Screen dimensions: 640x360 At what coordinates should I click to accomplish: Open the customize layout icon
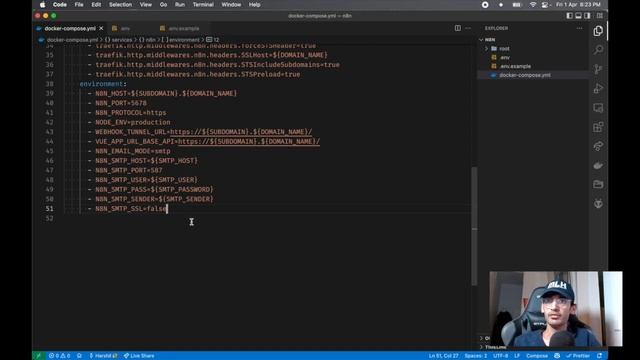599,16
